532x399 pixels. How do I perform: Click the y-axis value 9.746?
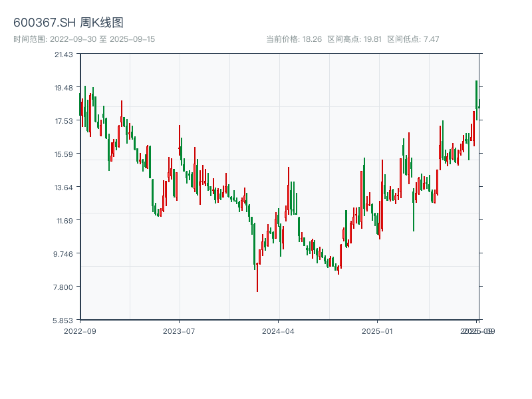point(63,254)
